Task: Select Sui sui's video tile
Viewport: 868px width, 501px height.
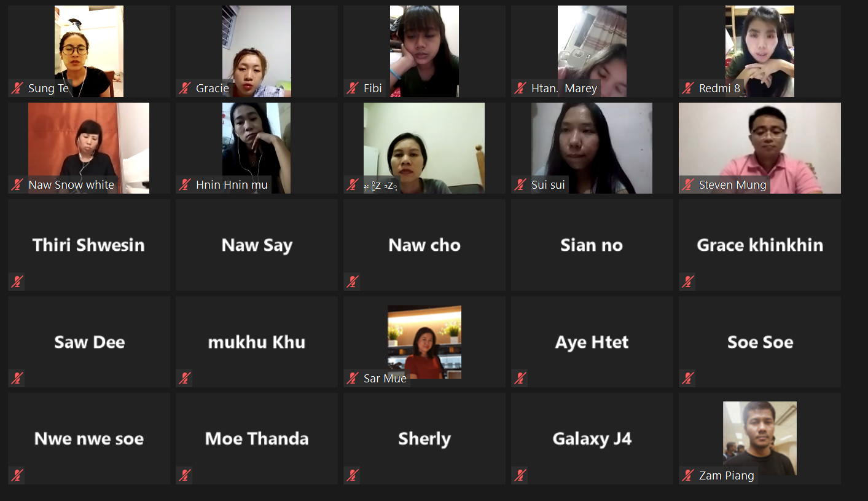Action: coord(592,148)
